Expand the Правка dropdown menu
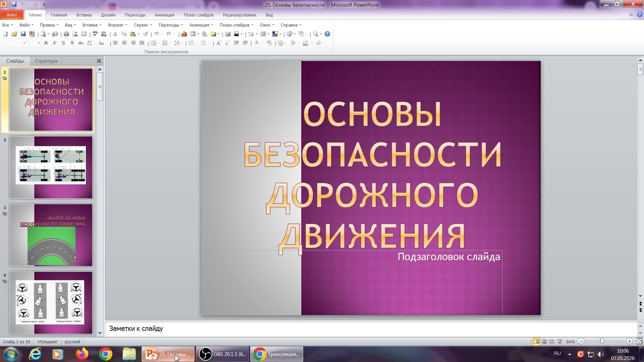The width and height of the screenshot is (644, 362). click(49, 25)
